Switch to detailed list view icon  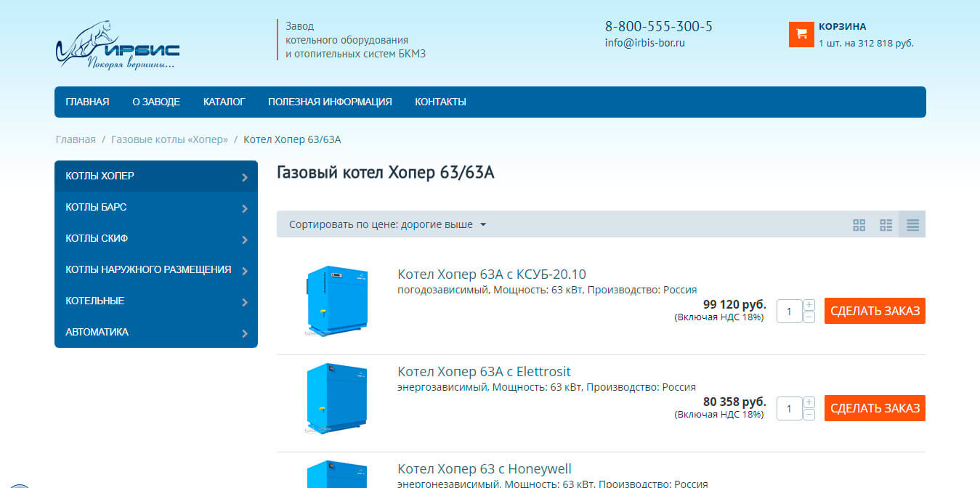(x=886, y=225)
